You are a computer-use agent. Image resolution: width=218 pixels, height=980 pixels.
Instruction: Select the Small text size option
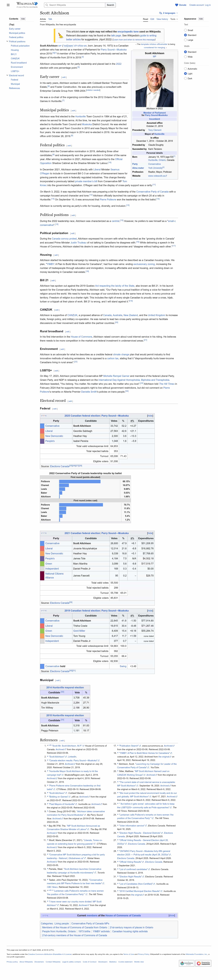coord(185,30)
